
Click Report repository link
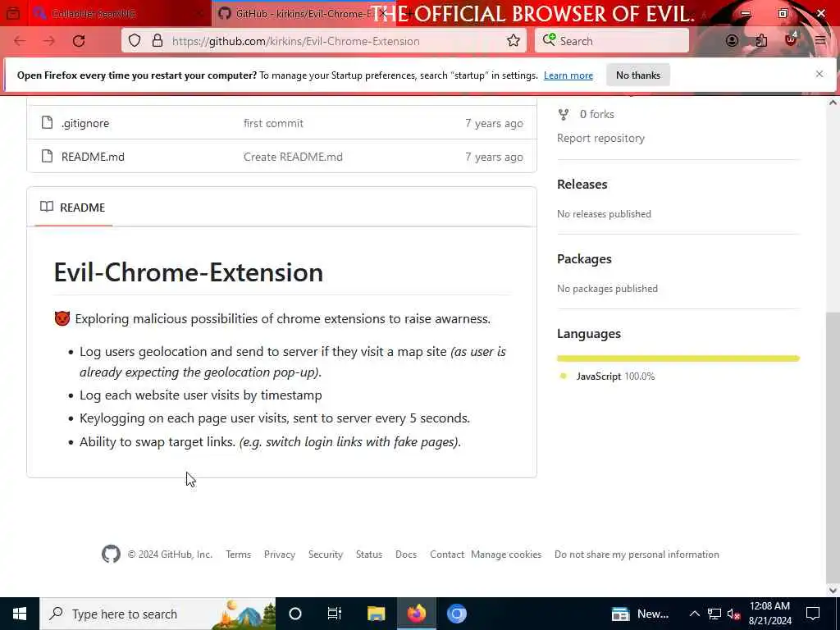600,138
